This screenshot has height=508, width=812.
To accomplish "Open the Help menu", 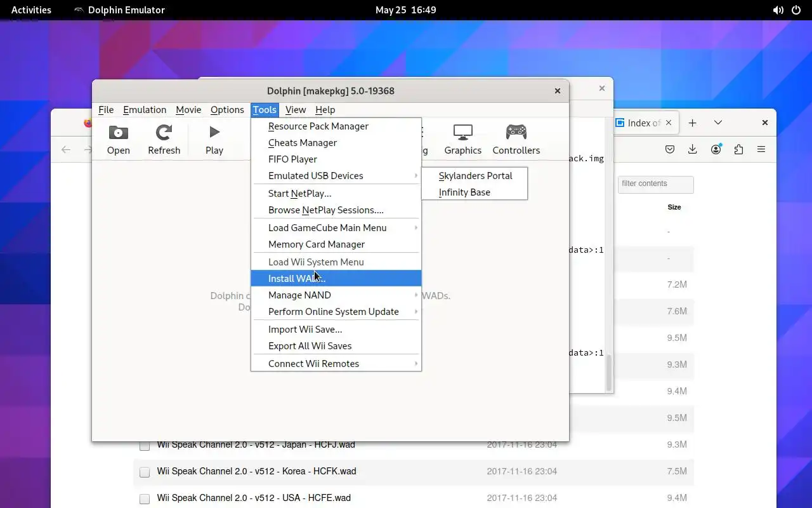I will click(x=325, y=110).
